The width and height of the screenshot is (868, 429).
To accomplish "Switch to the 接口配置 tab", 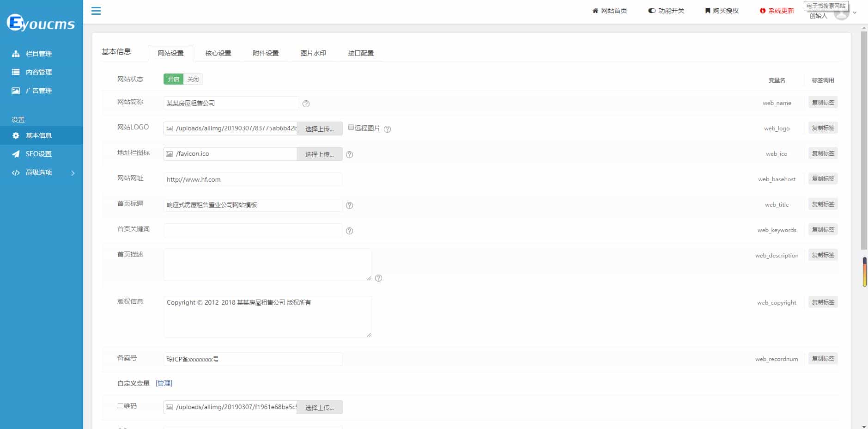I will tap(361, 53).
